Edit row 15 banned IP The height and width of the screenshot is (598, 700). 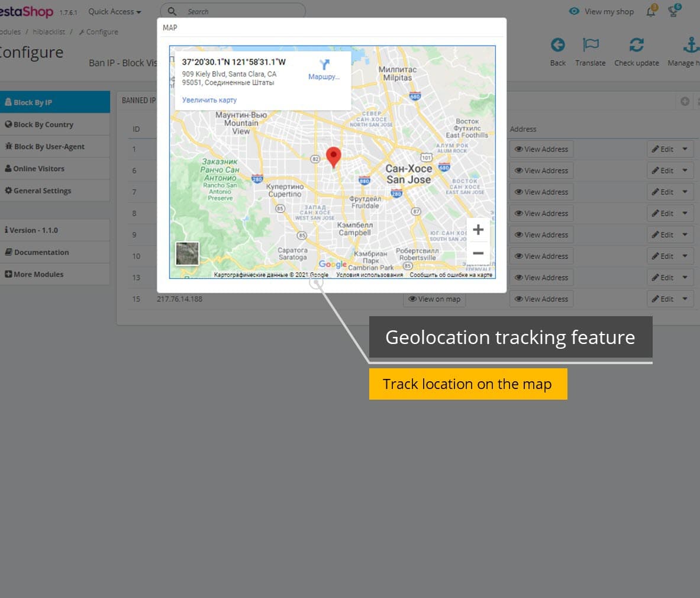coord(663,299)
